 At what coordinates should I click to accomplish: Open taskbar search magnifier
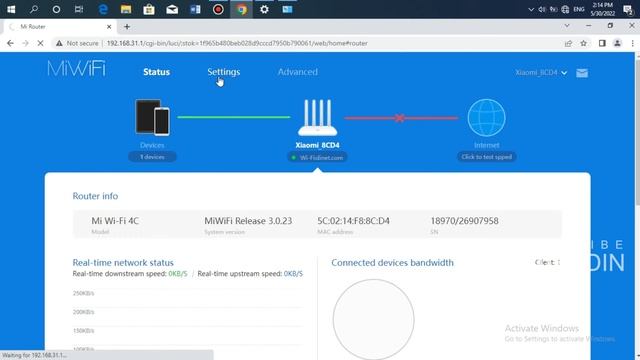click(34, 9)
